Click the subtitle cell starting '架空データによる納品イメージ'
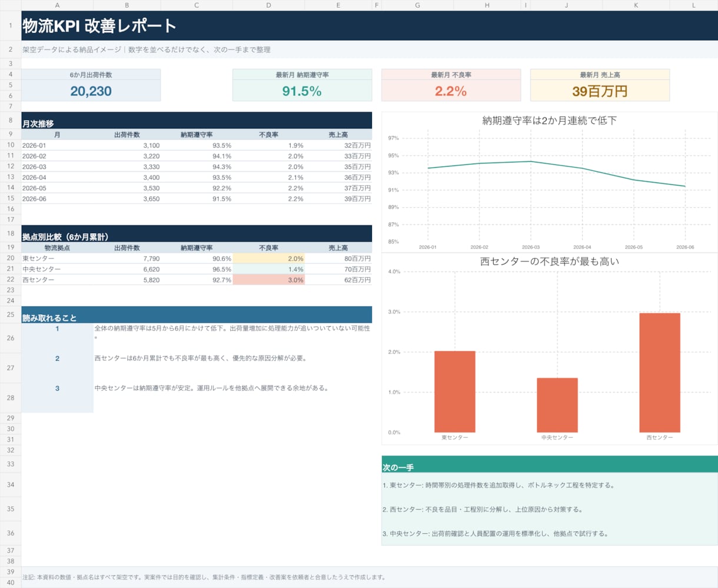The image size is (718, 588). click(x=370, y=49)
